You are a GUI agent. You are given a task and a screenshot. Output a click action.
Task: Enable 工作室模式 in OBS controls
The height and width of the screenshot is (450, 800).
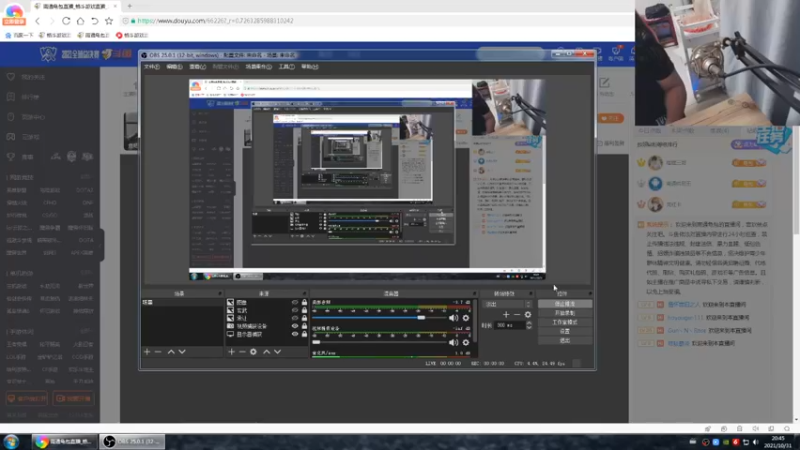pos(565,322)
